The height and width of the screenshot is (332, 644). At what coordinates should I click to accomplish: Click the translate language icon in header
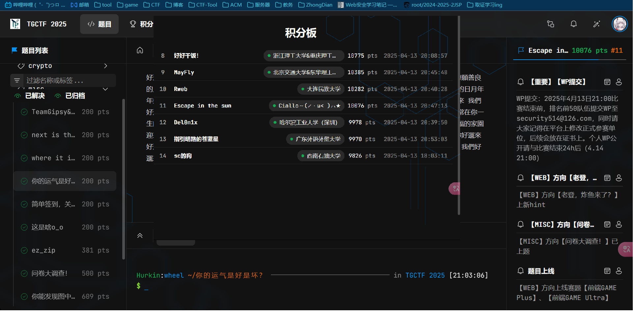[x=550, y=24]
